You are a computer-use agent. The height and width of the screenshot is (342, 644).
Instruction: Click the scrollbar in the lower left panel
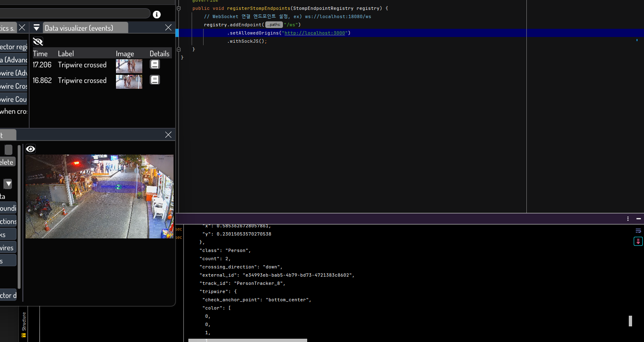19,217
